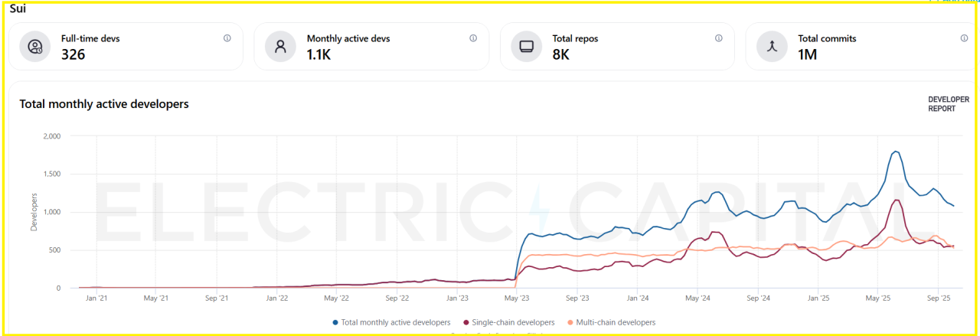980x336 pixels.
Task: Click the Total commits 1M value
Action: (807, 54)
